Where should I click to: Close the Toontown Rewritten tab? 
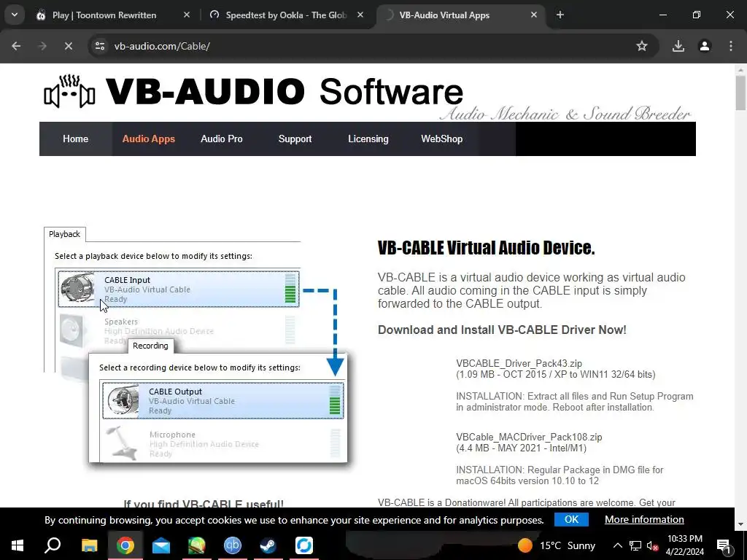click(187, 15)
